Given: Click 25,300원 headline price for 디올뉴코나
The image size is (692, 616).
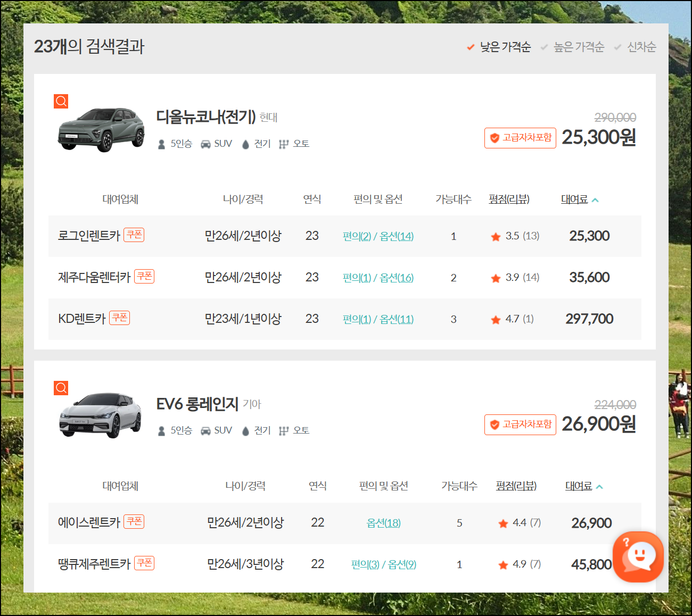Looking at the screenshot, I should pos(599,137).
